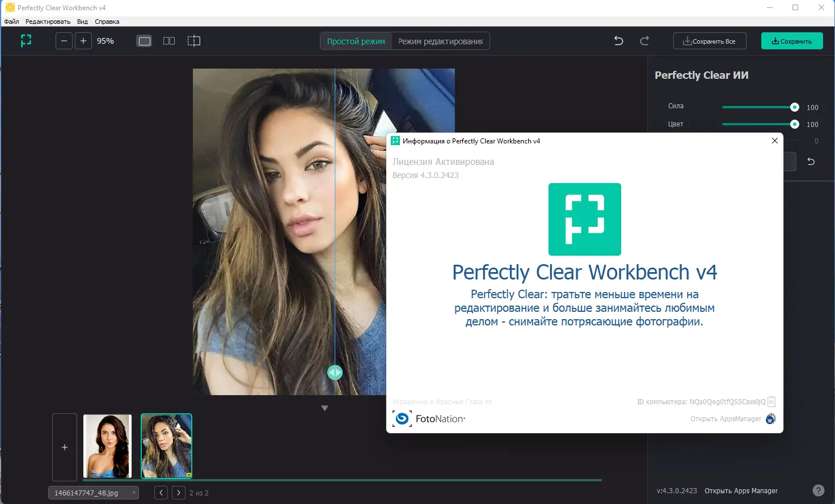This screenshot has height=504, width=835.
Task: Undo the last change
Action: pyautogui.click(x=619, y=41)
